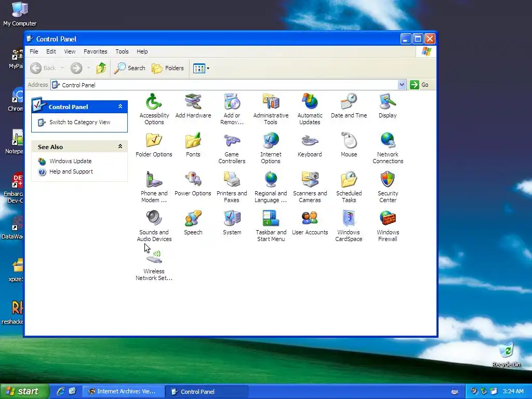Select Wireless Network Setup icon

pos(154,258)
